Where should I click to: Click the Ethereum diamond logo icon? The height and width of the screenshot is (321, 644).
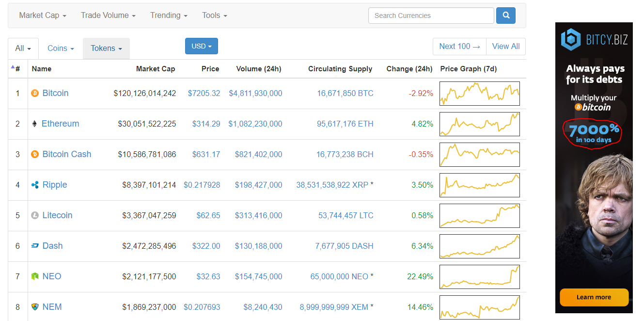[x=34, y=124]
